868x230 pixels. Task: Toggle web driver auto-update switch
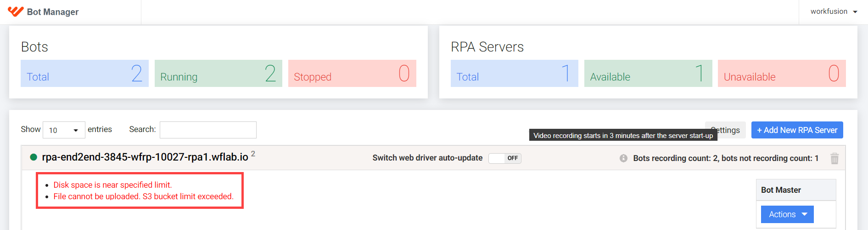point(504,158)
